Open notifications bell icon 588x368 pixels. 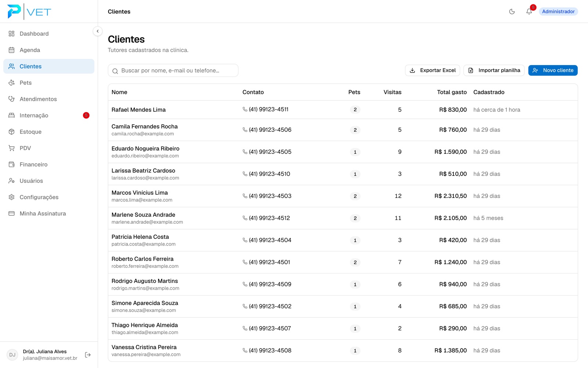[x=529, y=11]
